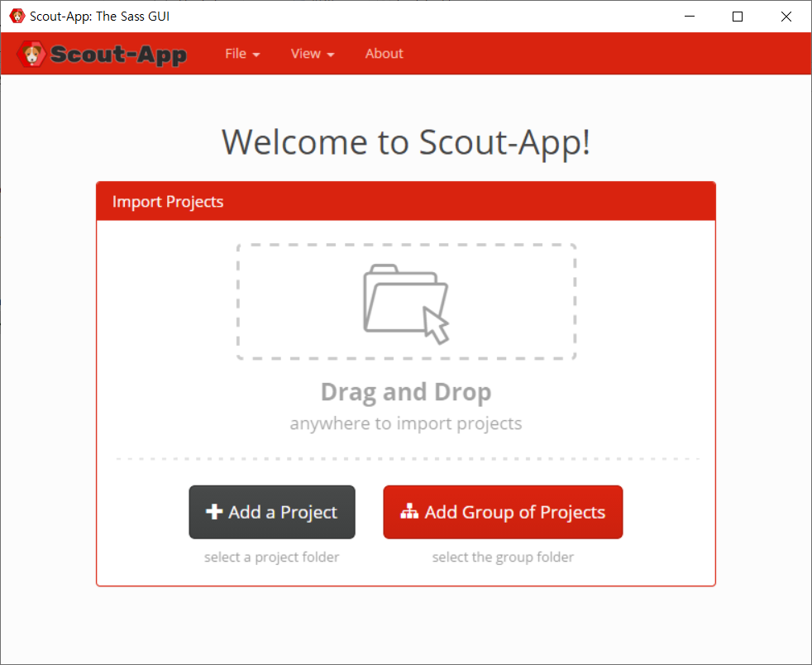Viewport: 812px width, 665px height.
Task: Click the window title 'Scout-App: The Sass GUI'
Action: tap(99, 16)
